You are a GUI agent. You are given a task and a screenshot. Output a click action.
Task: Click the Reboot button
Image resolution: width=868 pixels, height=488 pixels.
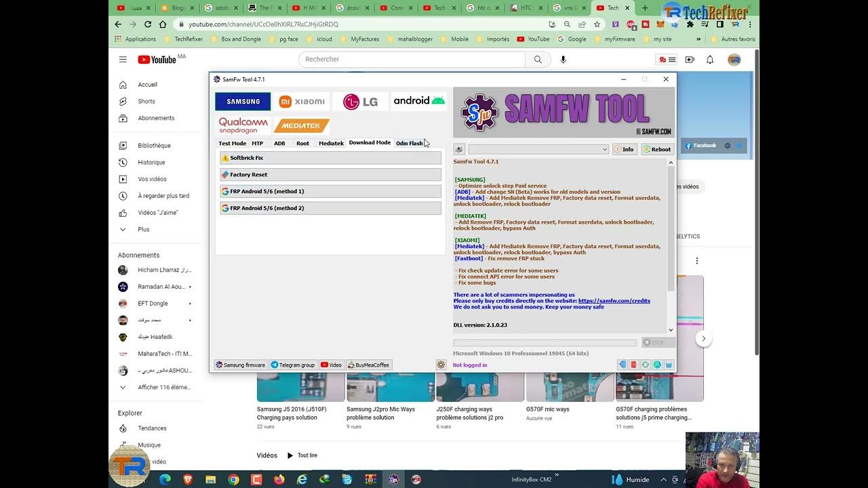[x=657, y=149]
